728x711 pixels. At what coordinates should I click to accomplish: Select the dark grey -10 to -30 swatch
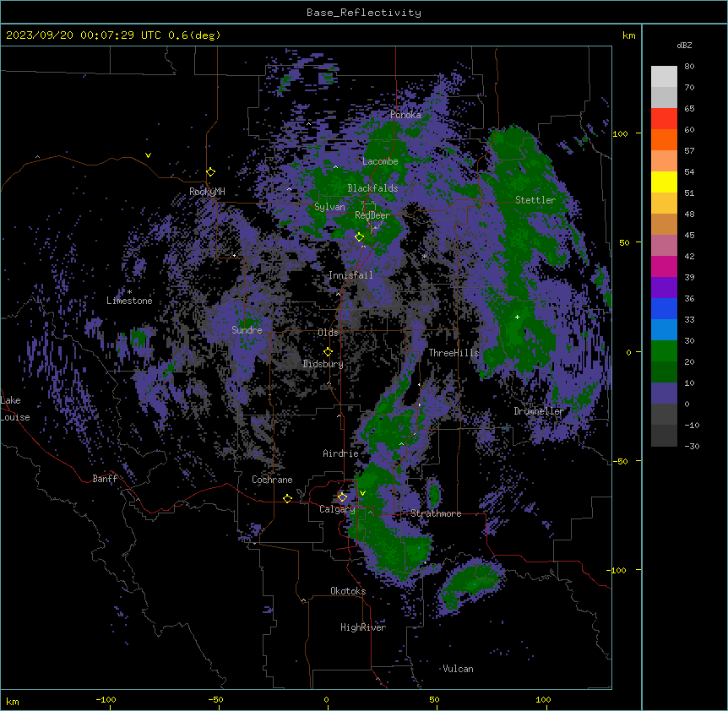(664, 436)
